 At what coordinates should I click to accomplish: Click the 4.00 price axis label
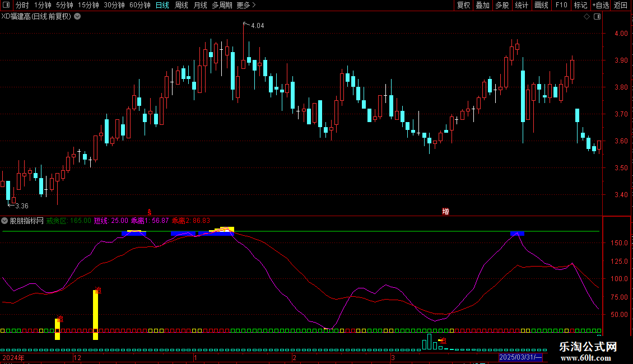[621, 34]
